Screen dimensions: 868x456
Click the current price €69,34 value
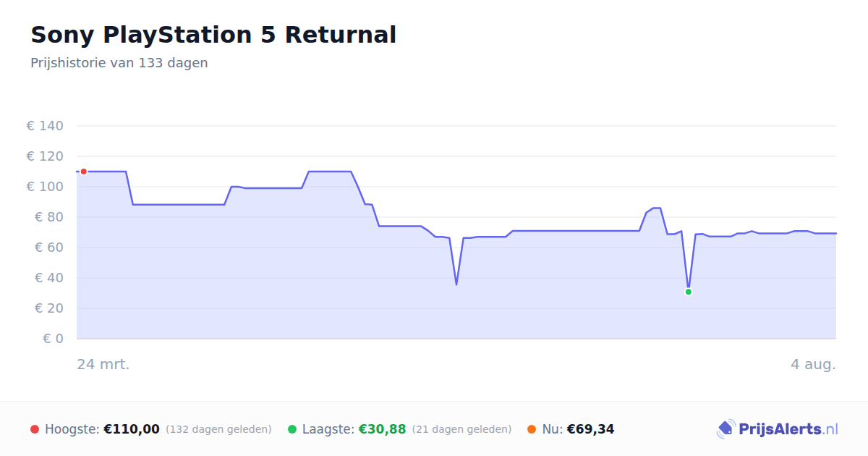[590, 429]
